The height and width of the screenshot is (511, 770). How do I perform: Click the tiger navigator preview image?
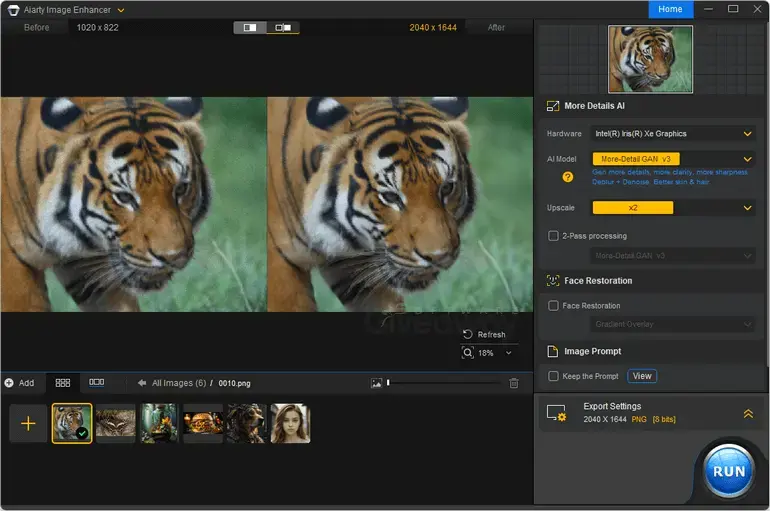coord(650,59)
